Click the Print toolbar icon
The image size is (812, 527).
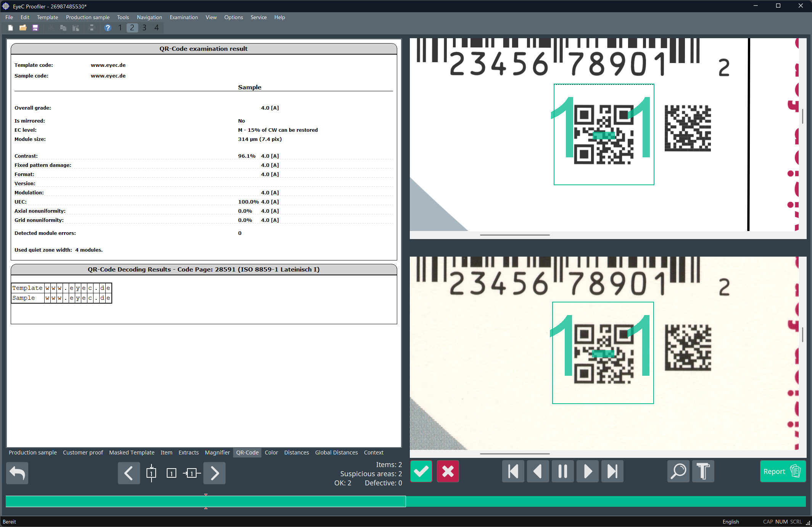click(92, 28)
